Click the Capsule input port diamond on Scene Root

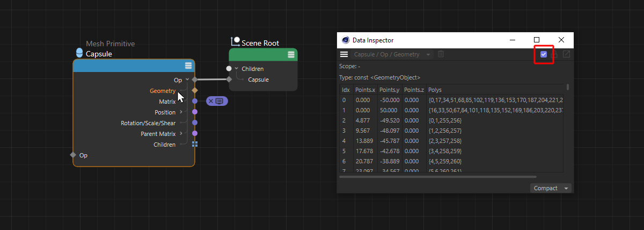(x=229, y=80)
